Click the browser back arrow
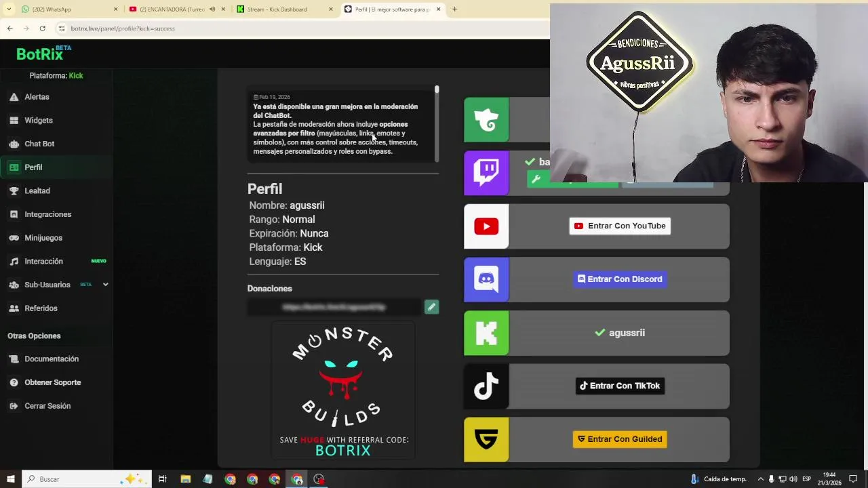 click(9, 28)
